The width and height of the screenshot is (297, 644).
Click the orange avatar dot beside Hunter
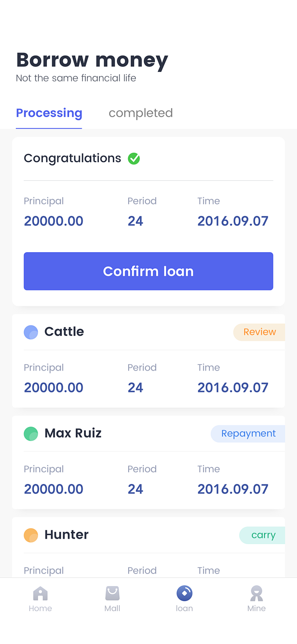[31, 535]
